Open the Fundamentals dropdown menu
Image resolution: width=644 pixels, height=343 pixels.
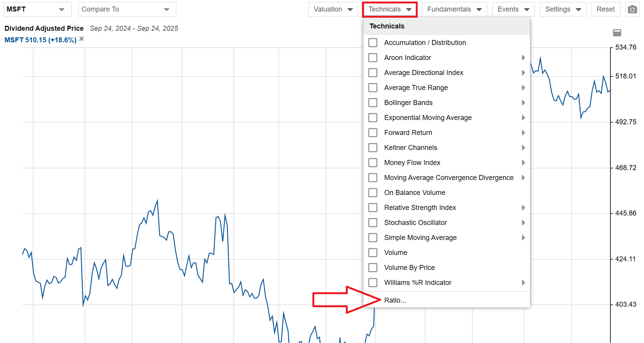[x=454, y=9]
